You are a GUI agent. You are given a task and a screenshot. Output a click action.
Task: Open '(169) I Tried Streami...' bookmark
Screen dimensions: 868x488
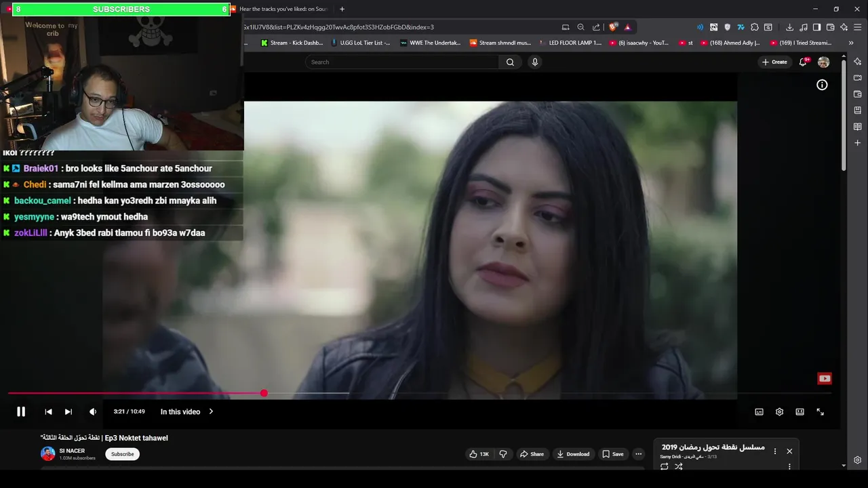[800, 43]
